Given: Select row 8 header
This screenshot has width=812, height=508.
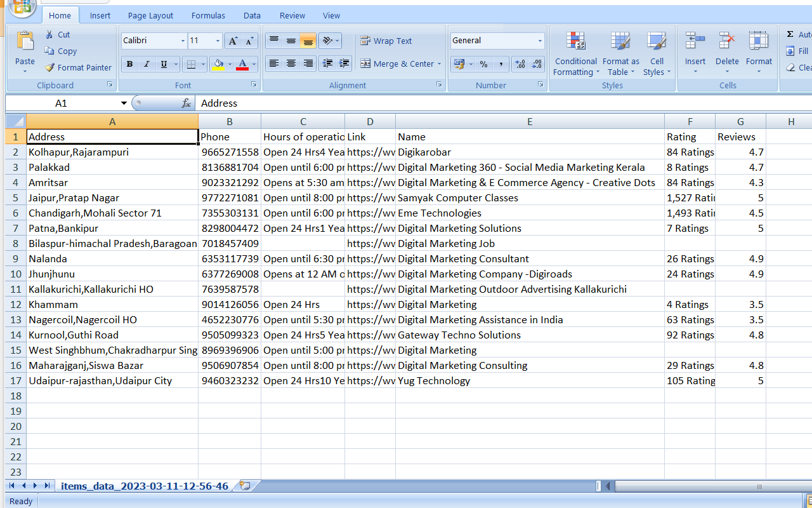Looking at the screenshot, I should [x=15, y=243].
